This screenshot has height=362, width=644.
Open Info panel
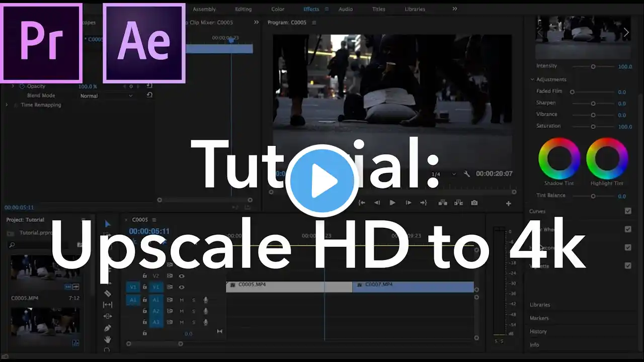click(534, 344)
